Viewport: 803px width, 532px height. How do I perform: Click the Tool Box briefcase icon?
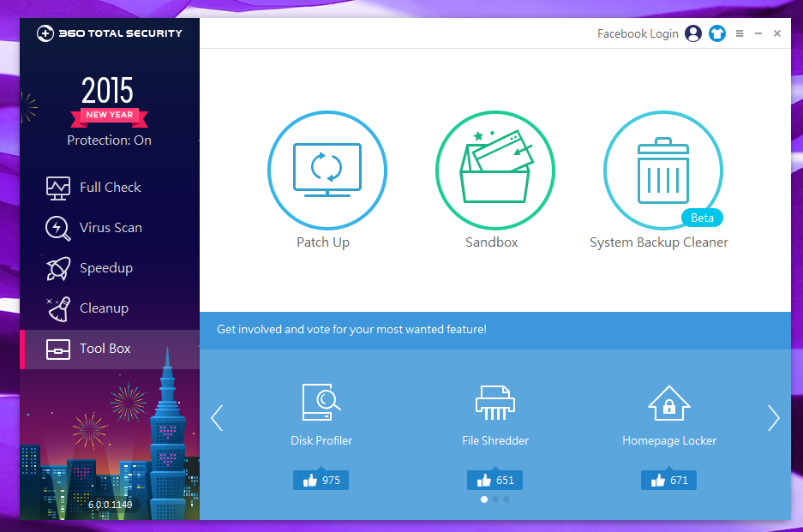[x=58, y=350]
